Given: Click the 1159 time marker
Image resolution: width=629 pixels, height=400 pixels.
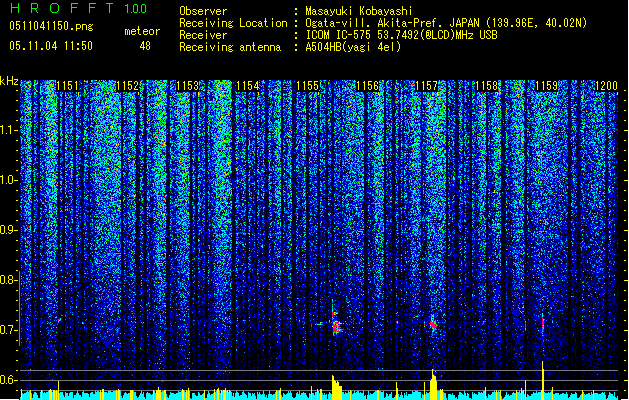Looking at the screenshot, I should click(546, 86).
